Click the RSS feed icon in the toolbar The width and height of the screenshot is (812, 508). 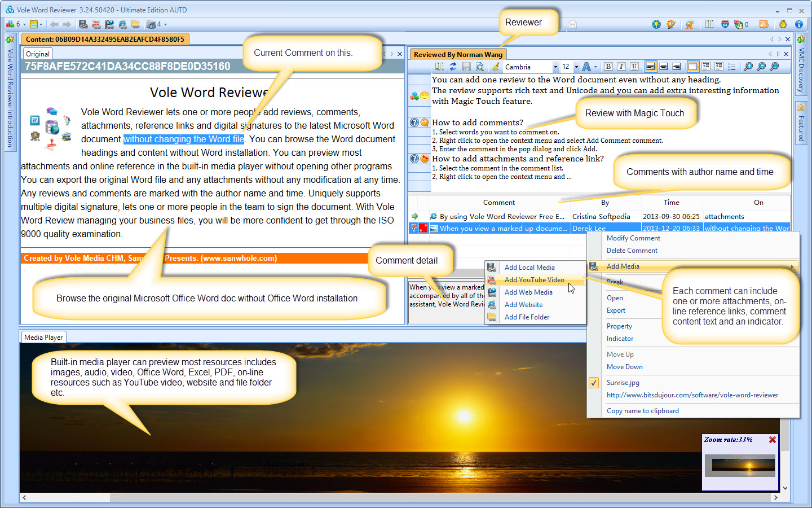click(764, 24)
